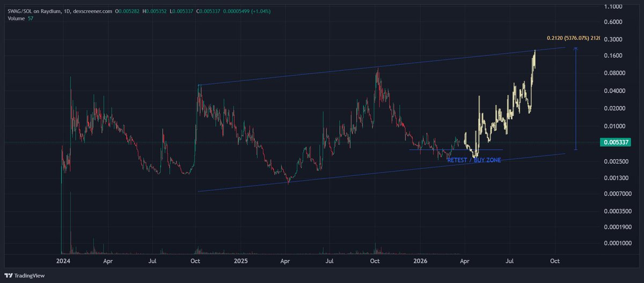Click the 0.0007000 price axis label
The image size is (644, 283).
[618, 193]
